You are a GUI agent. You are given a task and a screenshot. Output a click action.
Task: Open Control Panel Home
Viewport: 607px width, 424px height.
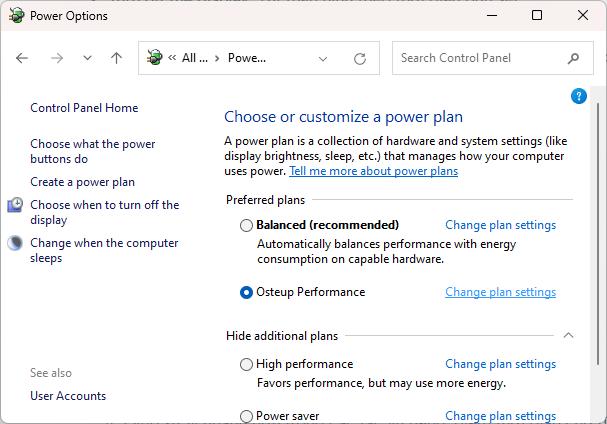coord(84,108)
